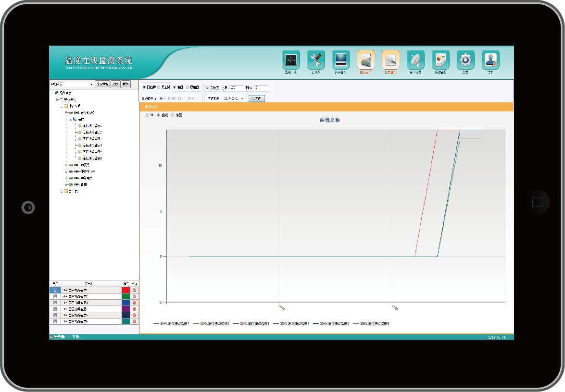Click the delete icon in the navy curve row
Screen dimensions: 565x392
[135, 315]
